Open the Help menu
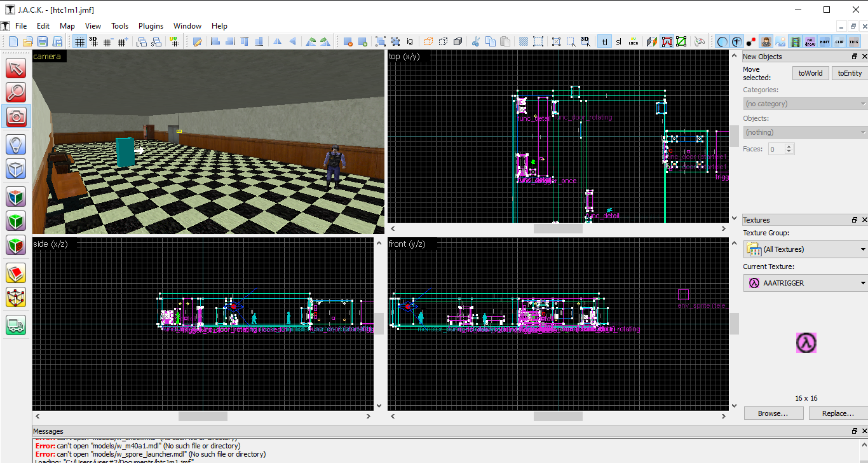The height and width of the screenshot is (463, 868). tap(219, 26)
